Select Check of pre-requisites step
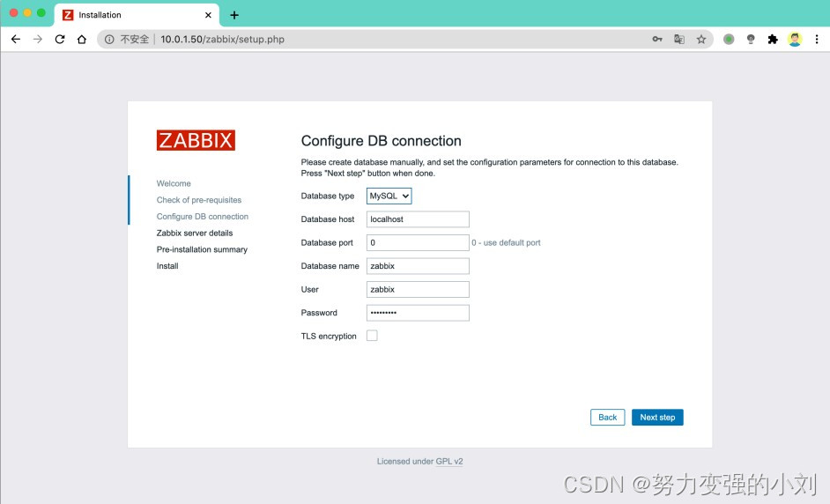The width and height of the screenshot is (830, 504). point(199,200)
